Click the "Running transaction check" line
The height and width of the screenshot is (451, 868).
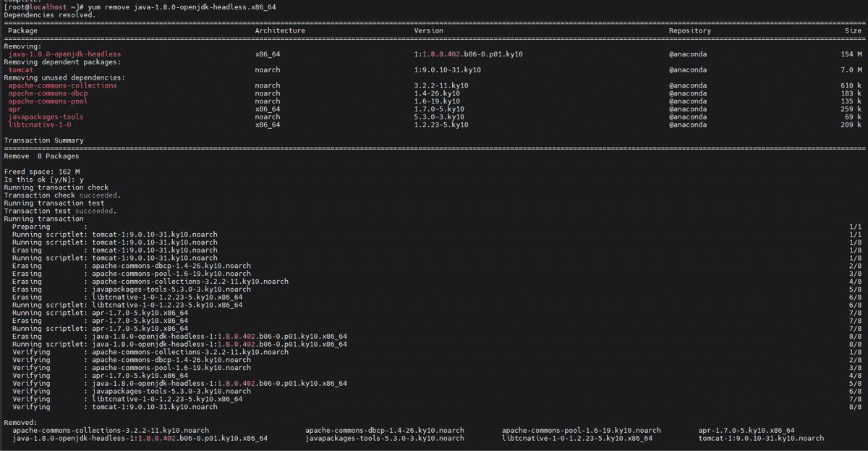[56, 187]
